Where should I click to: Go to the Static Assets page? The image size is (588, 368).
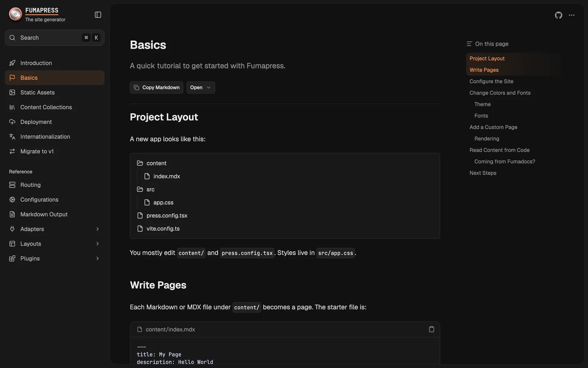[x=55, y=92]
